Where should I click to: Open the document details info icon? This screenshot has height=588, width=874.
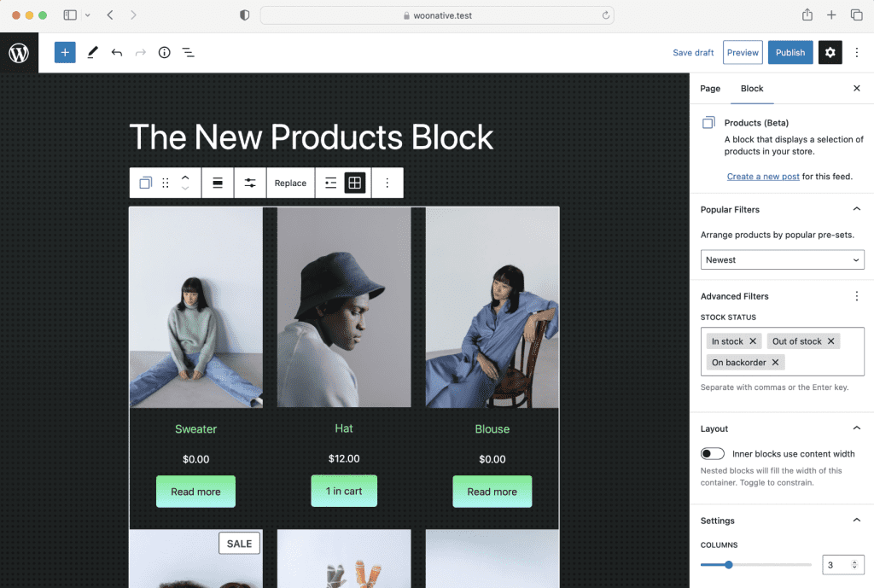coord(165,53)
